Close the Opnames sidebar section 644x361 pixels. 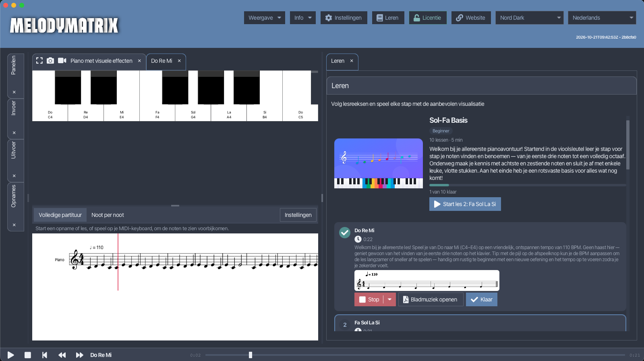(14, 225)
